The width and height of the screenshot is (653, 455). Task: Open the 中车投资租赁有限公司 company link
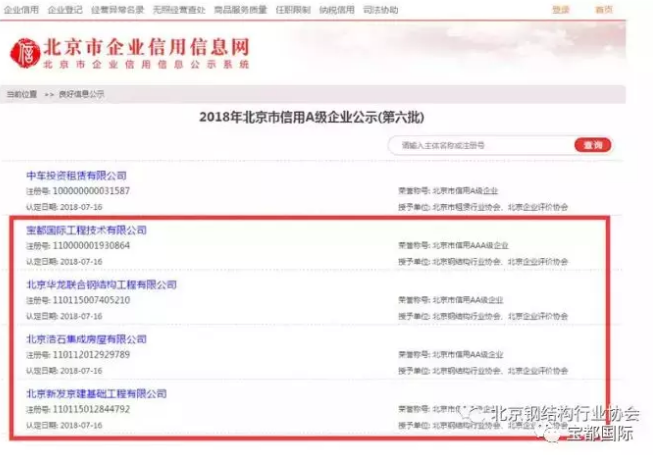coord(77,176)
